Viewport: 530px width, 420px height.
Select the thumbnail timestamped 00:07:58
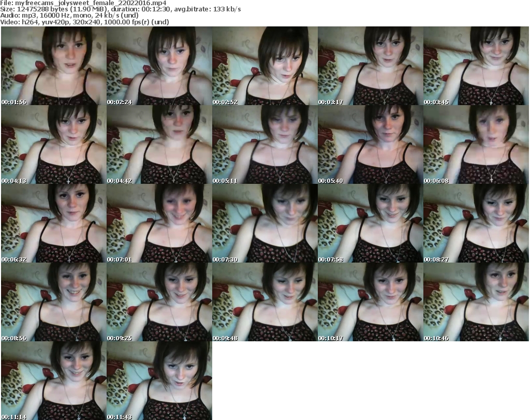tap(371, 223)
